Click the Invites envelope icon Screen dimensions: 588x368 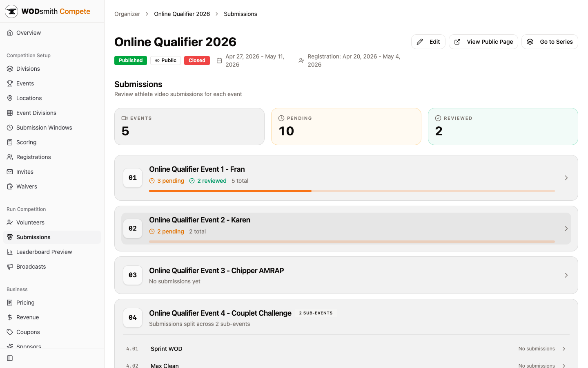click(10, 172)
